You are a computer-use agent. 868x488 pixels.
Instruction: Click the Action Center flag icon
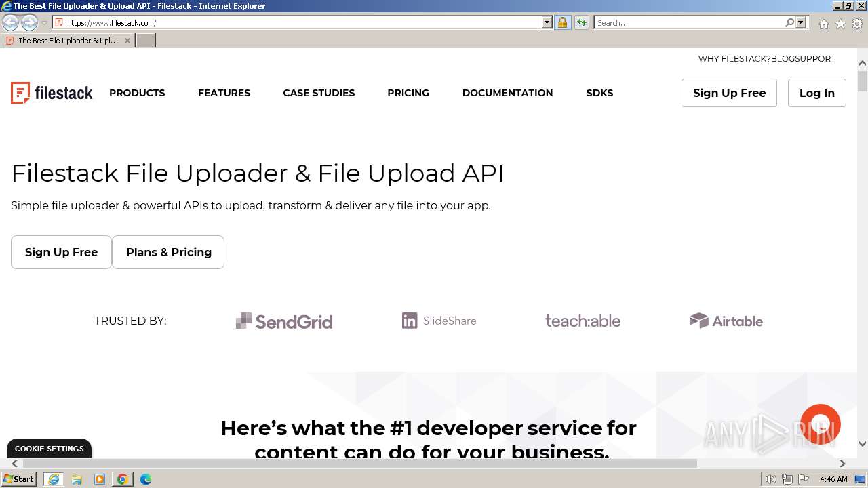(x=804, y=479)
